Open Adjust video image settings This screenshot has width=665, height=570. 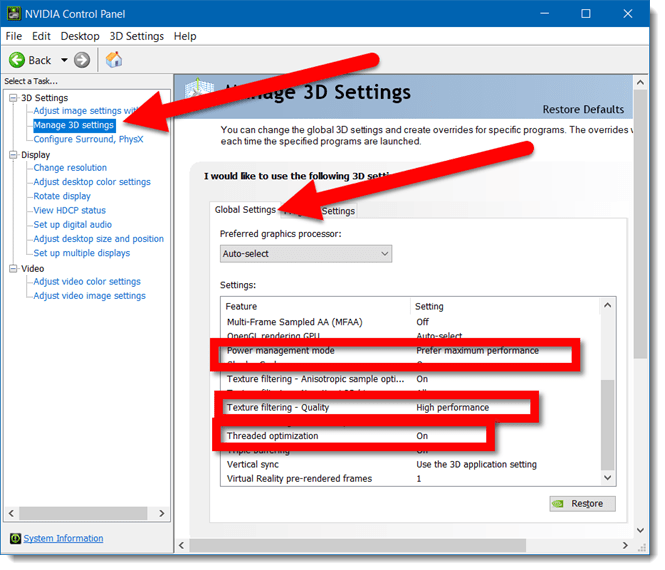point(89,296)
